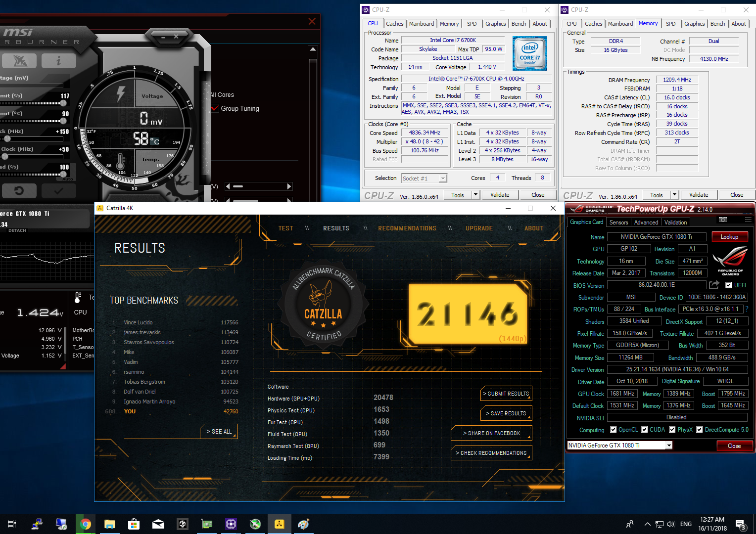Click SAVE RESULTS in Catzilla

coord(506,413)
